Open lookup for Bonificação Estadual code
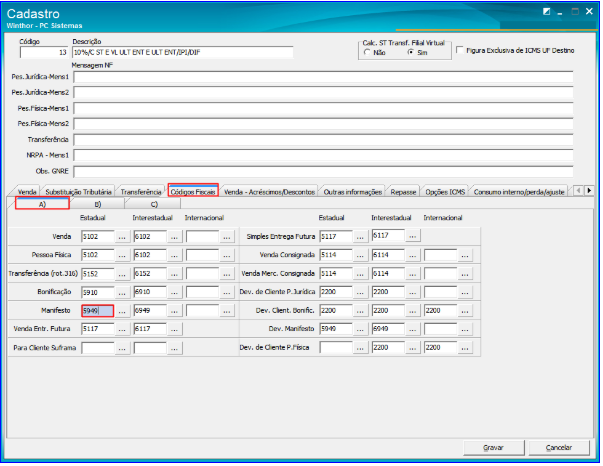 pos(122,292)
